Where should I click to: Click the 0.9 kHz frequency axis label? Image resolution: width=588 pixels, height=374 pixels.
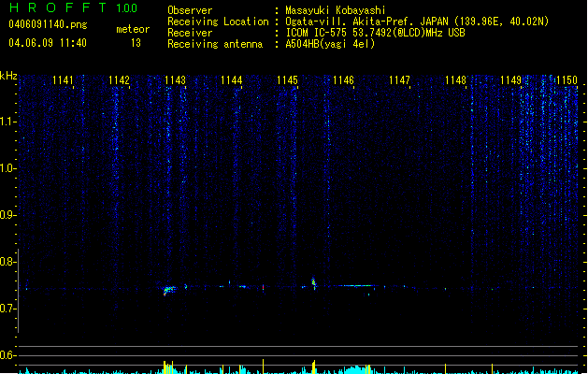tap(7, 215)
